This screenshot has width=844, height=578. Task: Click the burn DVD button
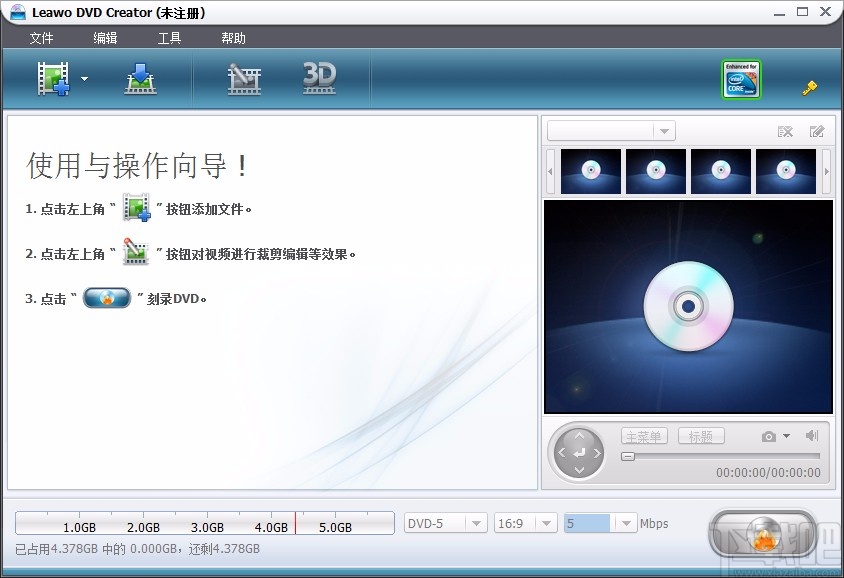[x=763, y=533]
